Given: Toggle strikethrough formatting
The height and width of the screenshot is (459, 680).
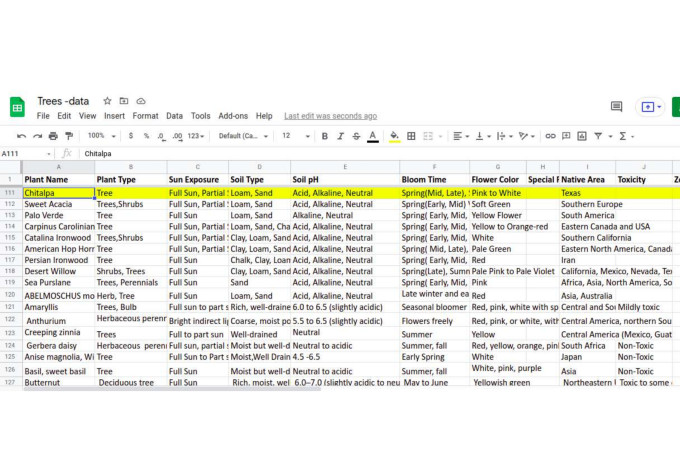Looking at the screenshot, I should point(356,136).
